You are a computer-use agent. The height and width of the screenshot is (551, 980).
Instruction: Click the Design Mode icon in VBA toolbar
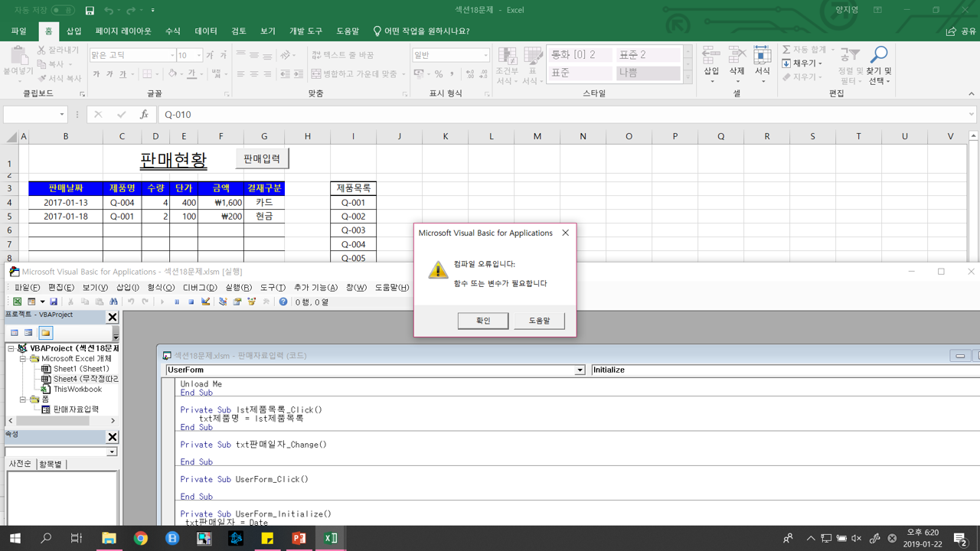click(205, 302)
